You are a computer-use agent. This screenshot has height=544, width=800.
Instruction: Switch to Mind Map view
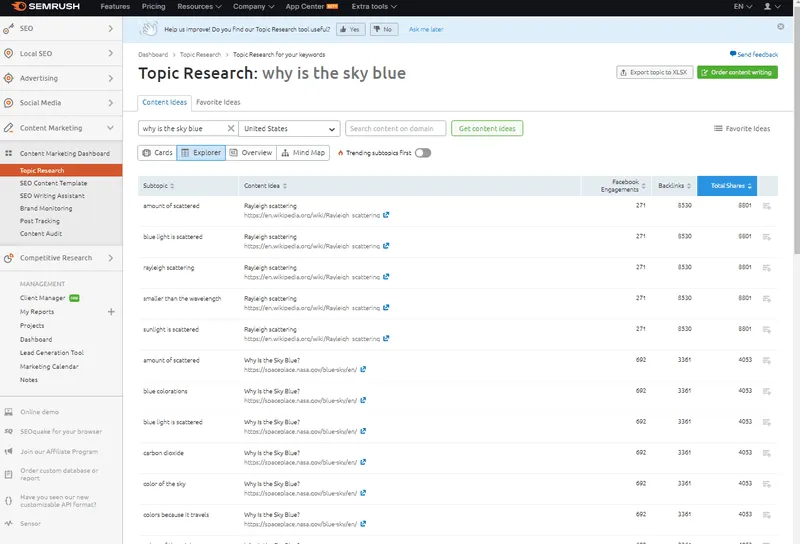(x=303, y=153)
